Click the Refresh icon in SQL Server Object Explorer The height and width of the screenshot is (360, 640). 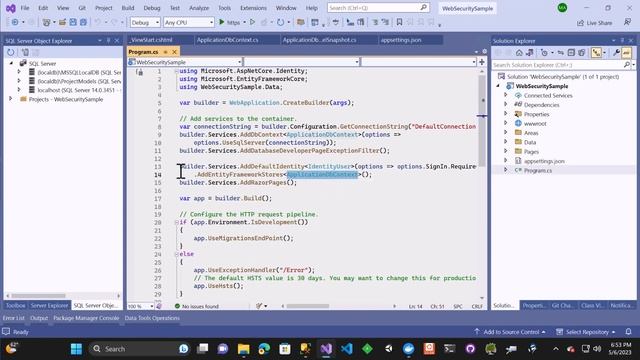click(11, 52)
